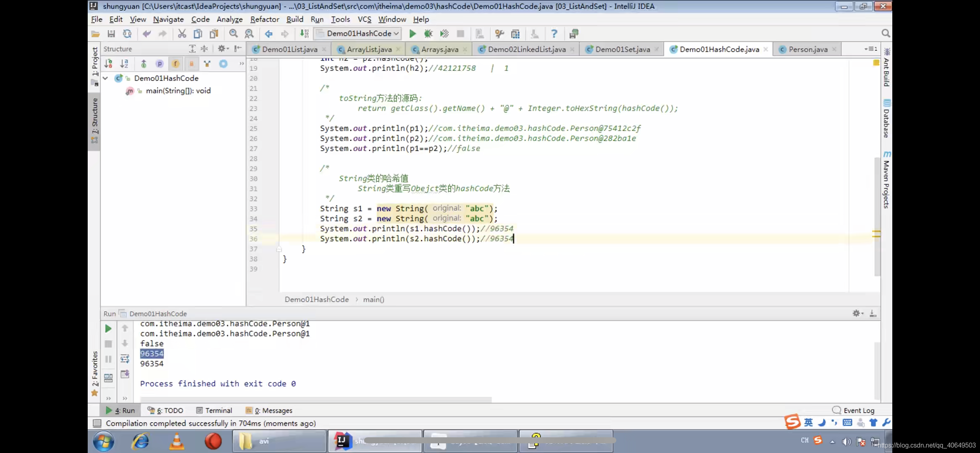Select main(String[]): void in Structure
Image resolution: width=980 pixels, height=453 pixels.
pos(178,91)
